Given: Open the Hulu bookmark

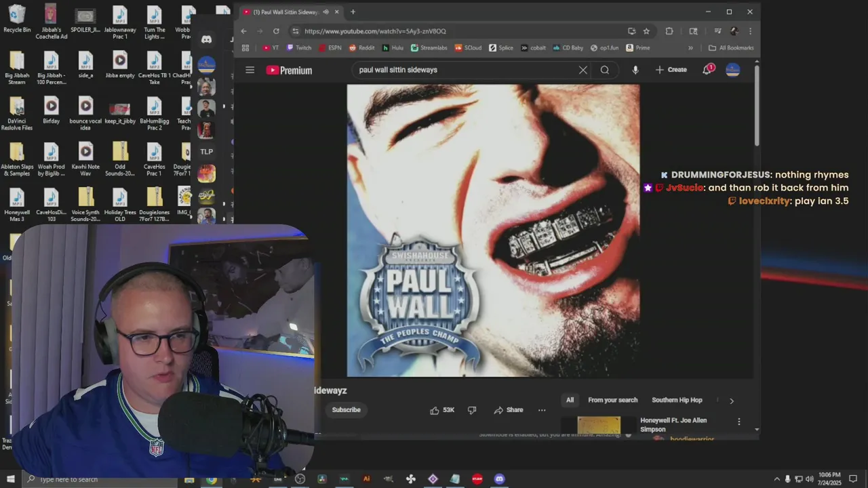Looking at the screenshot, I should pos(393,48).
